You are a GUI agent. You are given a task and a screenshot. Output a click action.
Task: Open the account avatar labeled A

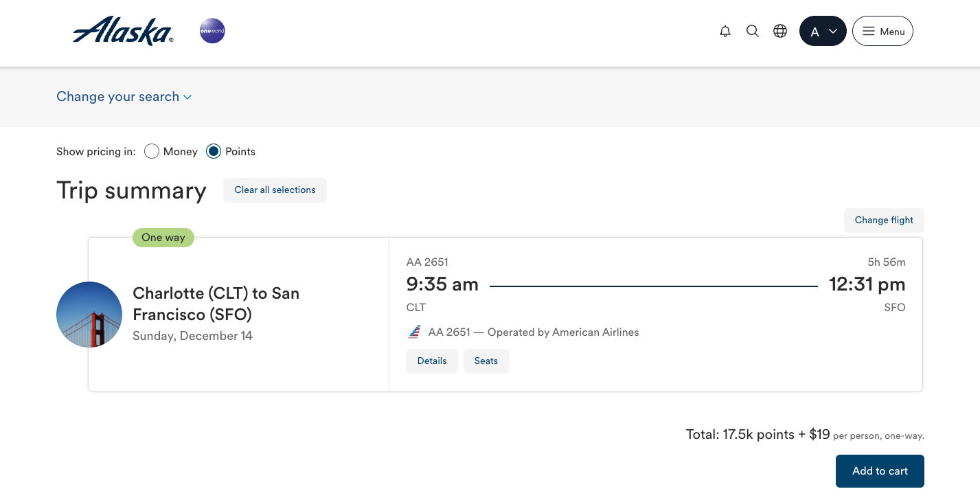tap(814, 31)
